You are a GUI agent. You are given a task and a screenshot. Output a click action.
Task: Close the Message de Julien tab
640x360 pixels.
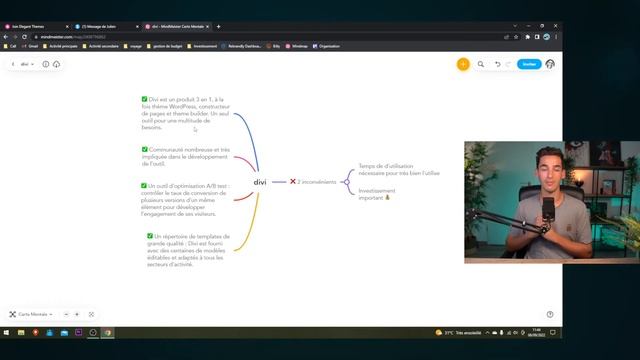coord(137,27)
